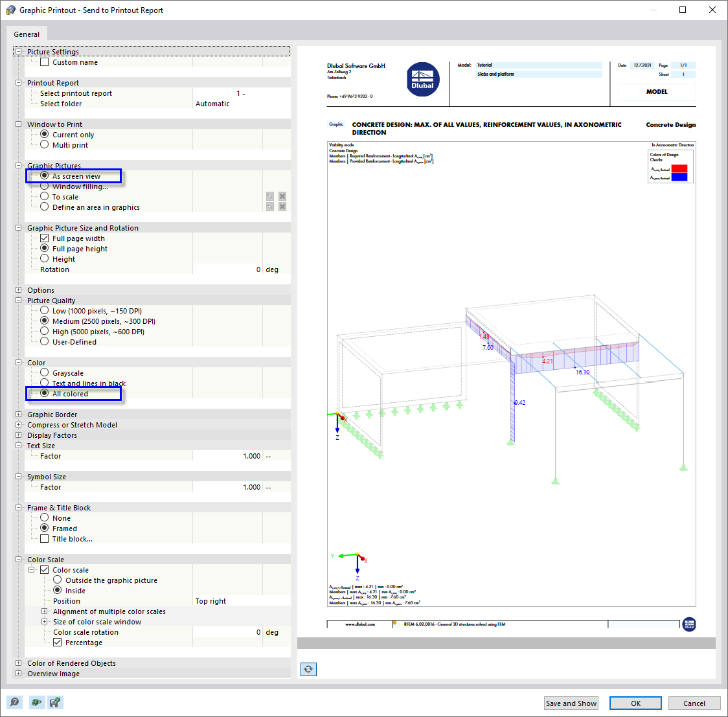Click the red legend swatch in preview
This screenshot has width=728, height=717.
click(x=679, y=168)
